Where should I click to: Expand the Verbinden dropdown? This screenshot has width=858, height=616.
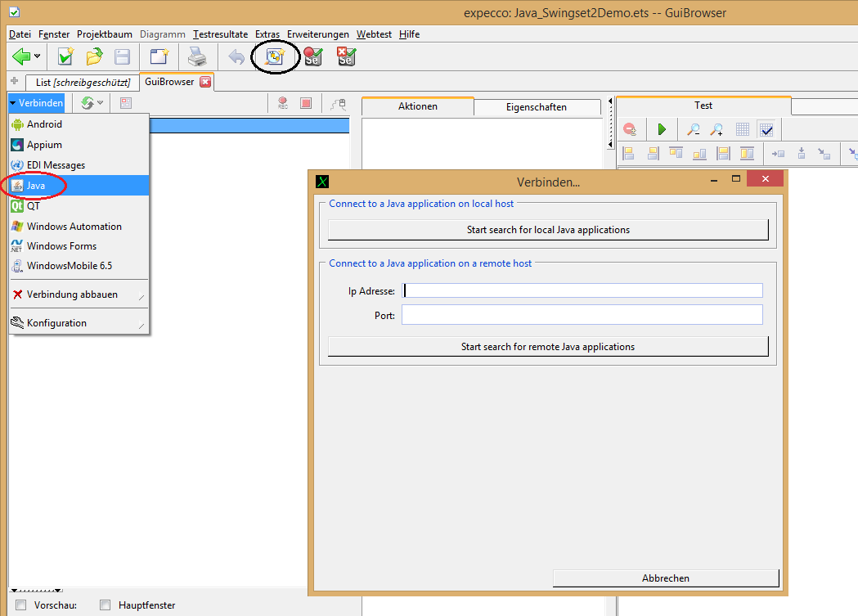(37, 103)
